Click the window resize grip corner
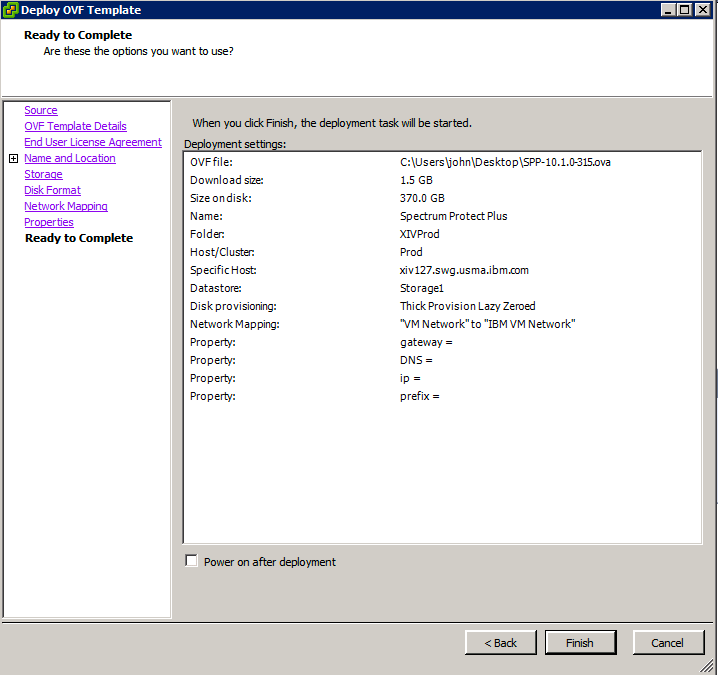 [x=707, y=666]
